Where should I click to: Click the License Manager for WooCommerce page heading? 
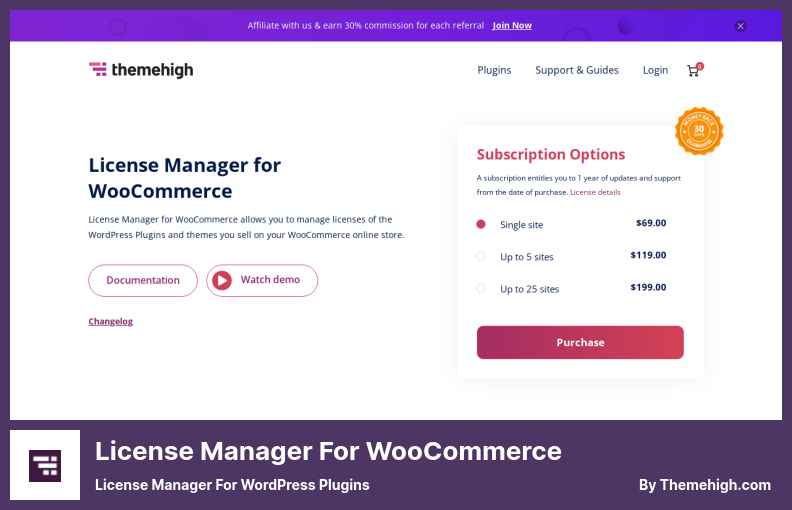(184, 178)
